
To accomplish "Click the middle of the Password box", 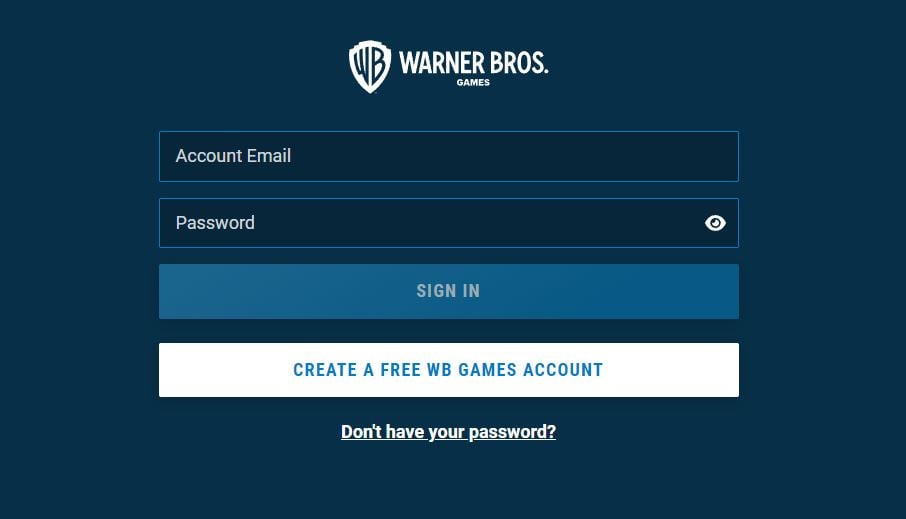I will coord(449,223).
